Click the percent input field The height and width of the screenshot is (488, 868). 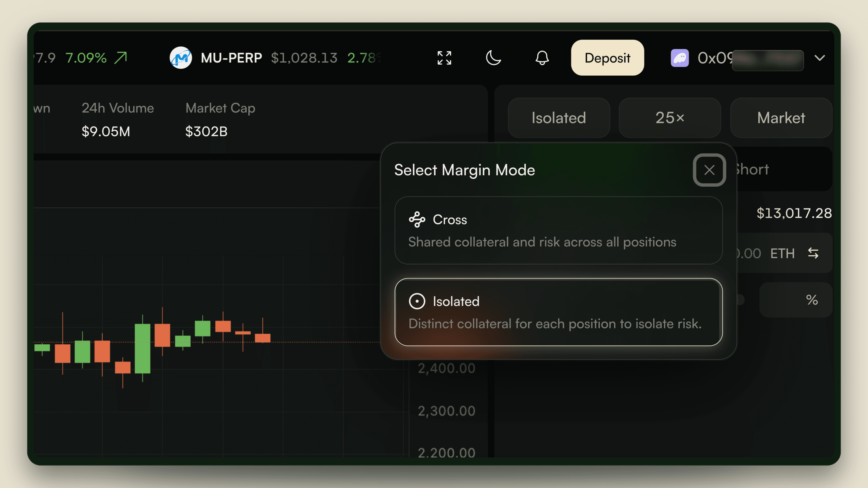(x=796, y=299)
